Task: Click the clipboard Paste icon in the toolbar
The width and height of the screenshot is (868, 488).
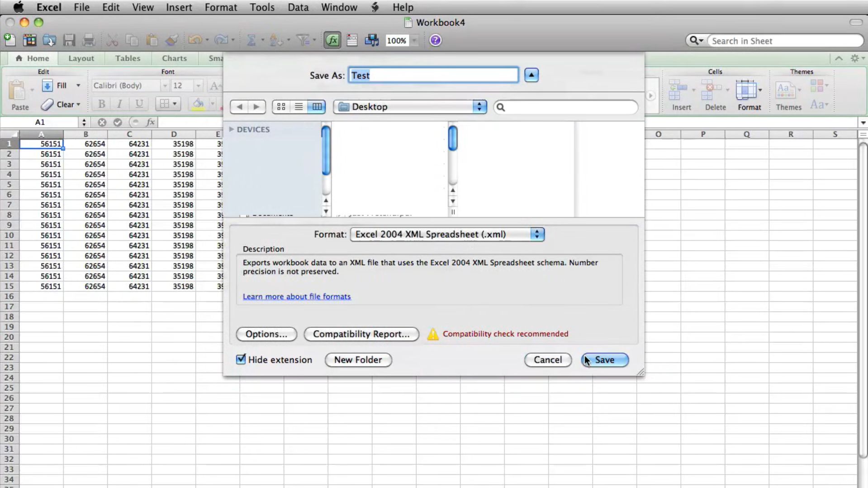Action: click(x=152, y=40)
